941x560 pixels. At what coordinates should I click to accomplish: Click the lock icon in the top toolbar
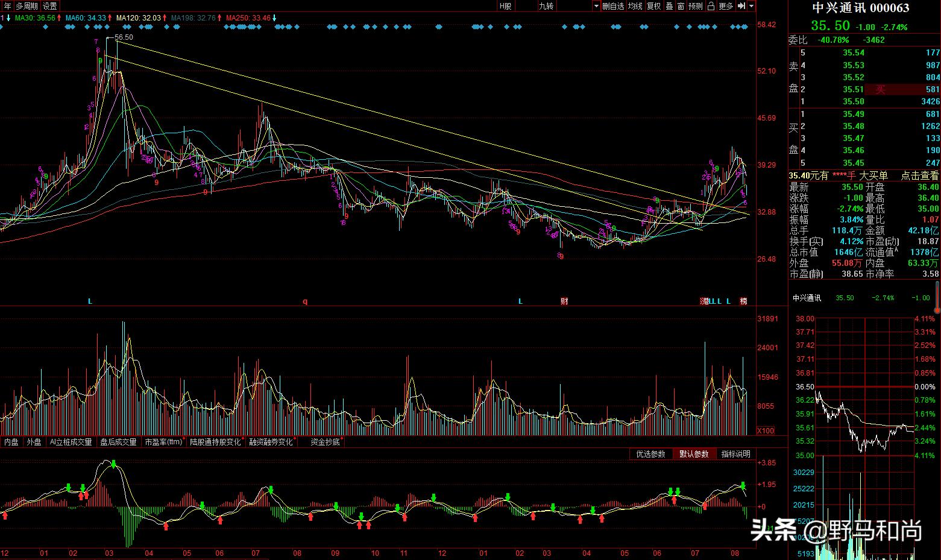(711, 6)
